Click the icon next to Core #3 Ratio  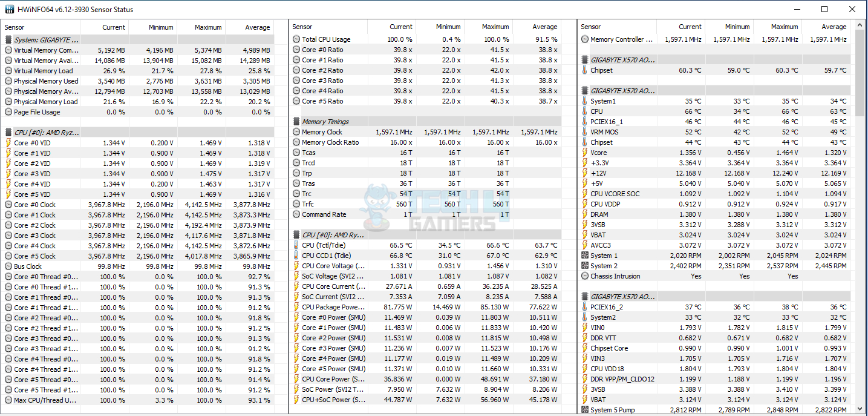[x=296, y=81]
